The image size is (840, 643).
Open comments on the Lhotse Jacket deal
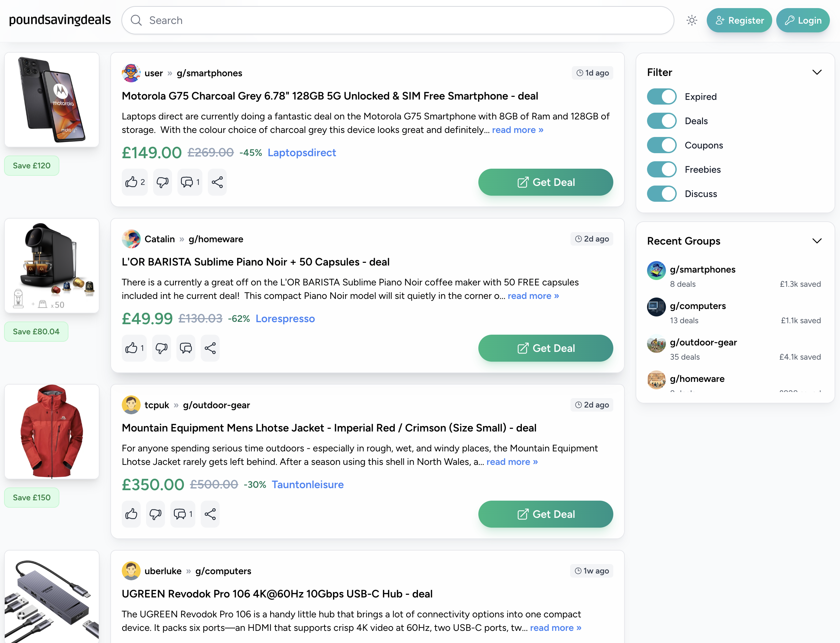click(182, 514)
